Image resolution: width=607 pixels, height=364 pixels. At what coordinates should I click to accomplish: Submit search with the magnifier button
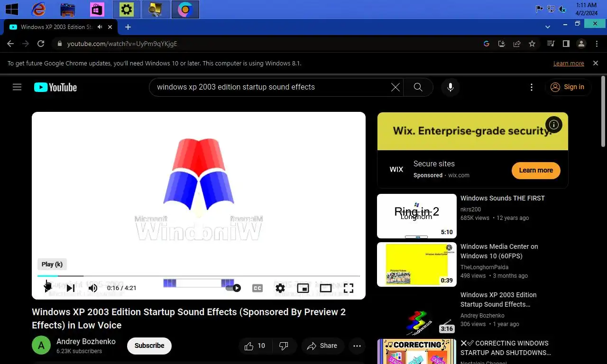(x=418, y=87)
